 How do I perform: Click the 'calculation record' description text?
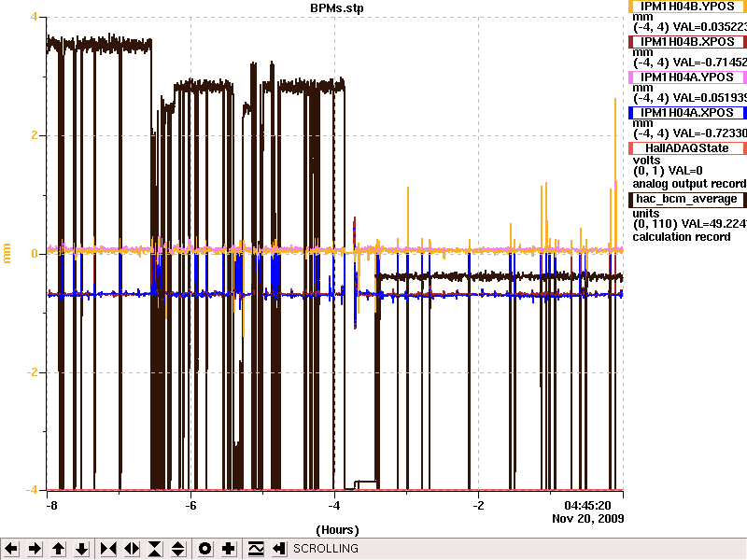click(x=682, y=237)
